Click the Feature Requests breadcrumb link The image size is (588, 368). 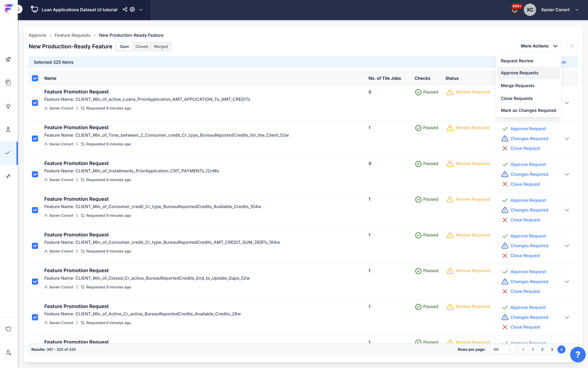pos(72,35)
